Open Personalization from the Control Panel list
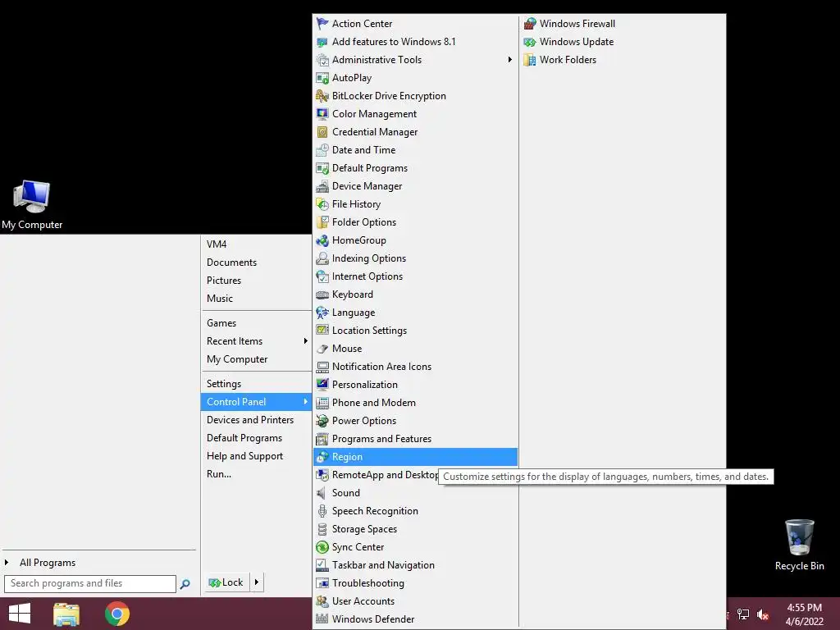This screenshot has width=840, height=630. (x=415, y=385)
